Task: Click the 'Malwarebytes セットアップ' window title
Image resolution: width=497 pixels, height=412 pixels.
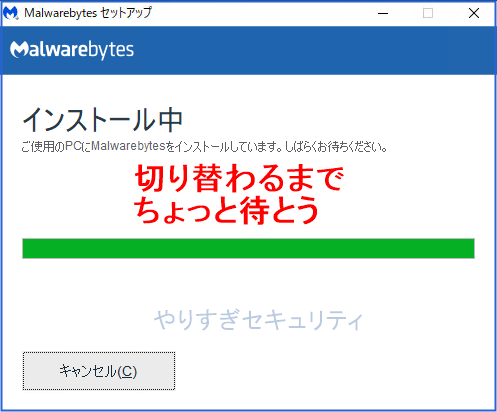Action: click(x=88, y=13)
